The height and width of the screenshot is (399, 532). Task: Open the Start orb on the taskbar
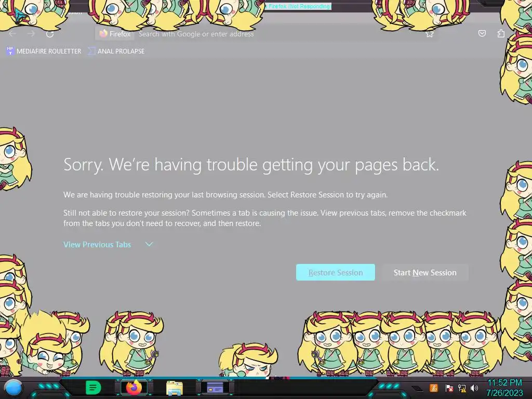[13, 388]
